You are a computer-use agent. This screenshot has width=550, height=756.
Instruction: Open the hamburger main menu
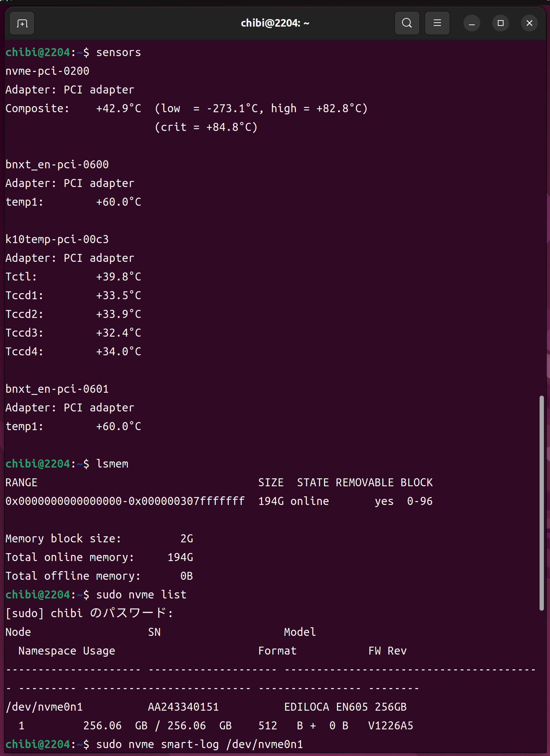click(437, 23)
